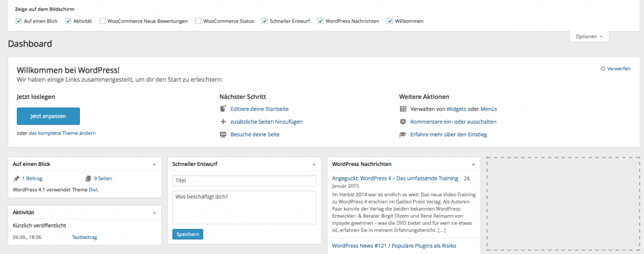
Task: Uncheck the Aktivität checkbox
Action: pyautogui.click(x=68, y=21)
